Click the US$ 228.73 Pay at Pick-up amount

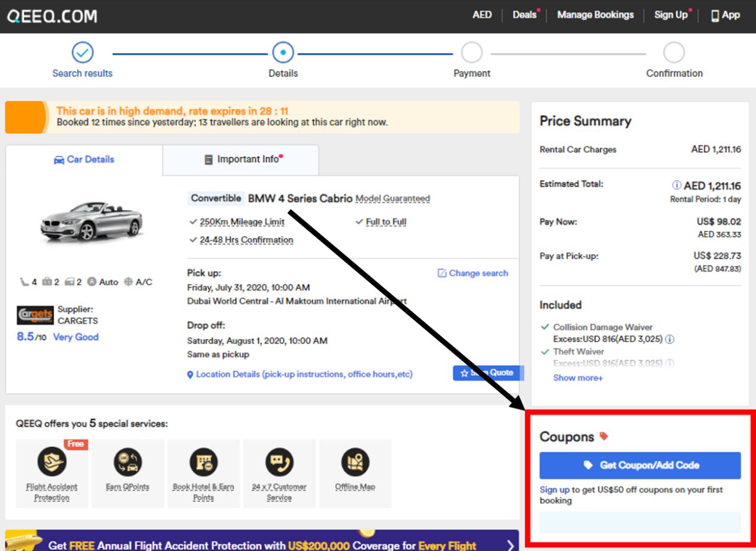pos(717,256)
